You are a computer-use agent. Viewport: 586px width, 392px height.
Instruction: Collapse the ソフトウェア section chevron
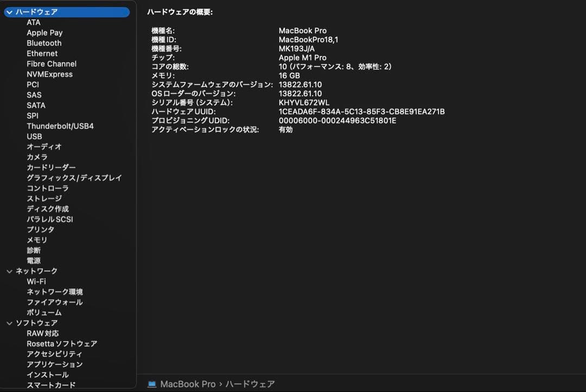[9, 322]
